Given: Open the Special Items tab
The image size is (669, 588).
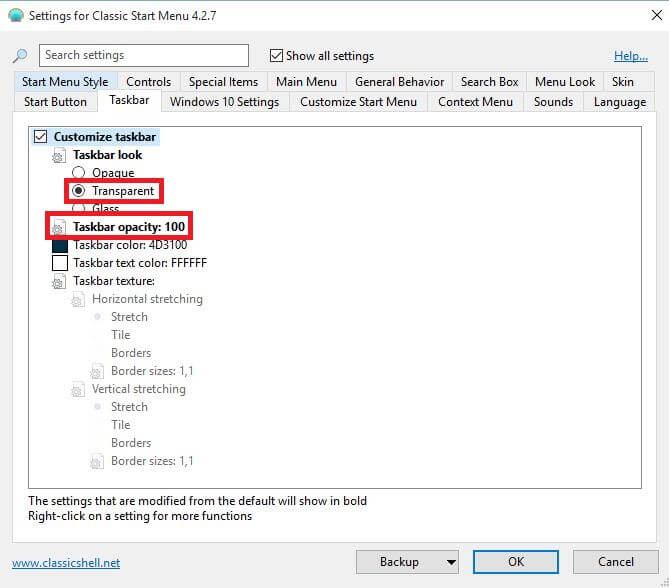Looking at the screenshot, I should [x=224, y=82].
